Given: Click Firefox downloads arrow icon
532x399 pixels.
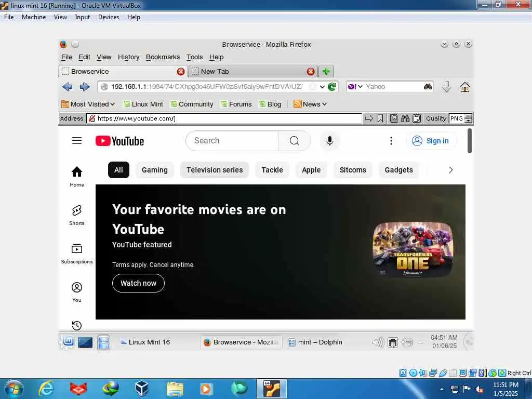Looking at the screenshot, I should pos(446,87).
